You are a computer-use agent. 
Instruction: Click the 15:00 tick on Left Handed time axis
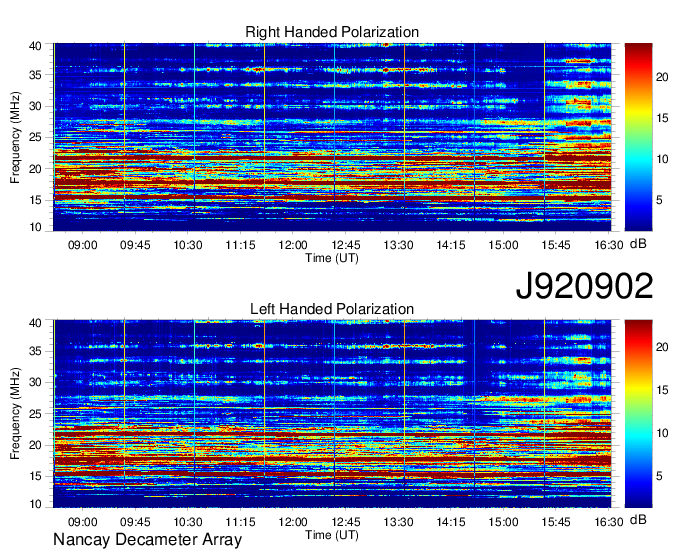coord(503,522)
